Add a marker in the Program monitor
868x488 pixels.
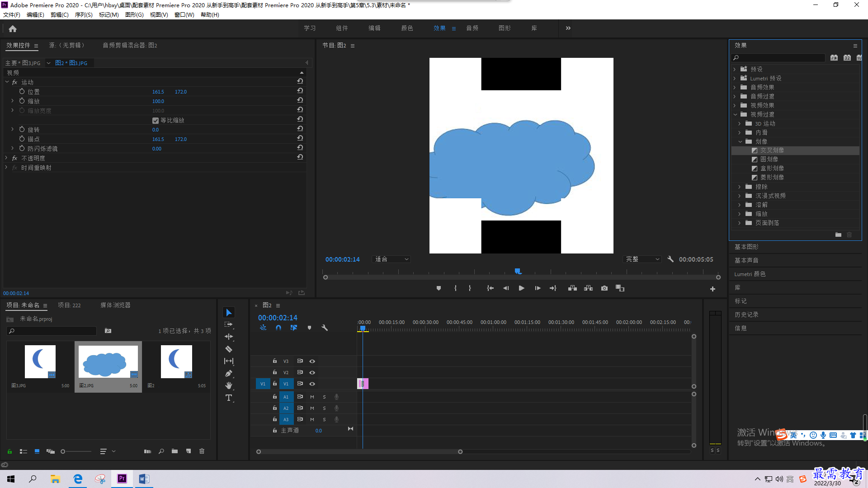click(x=439, y=288)
